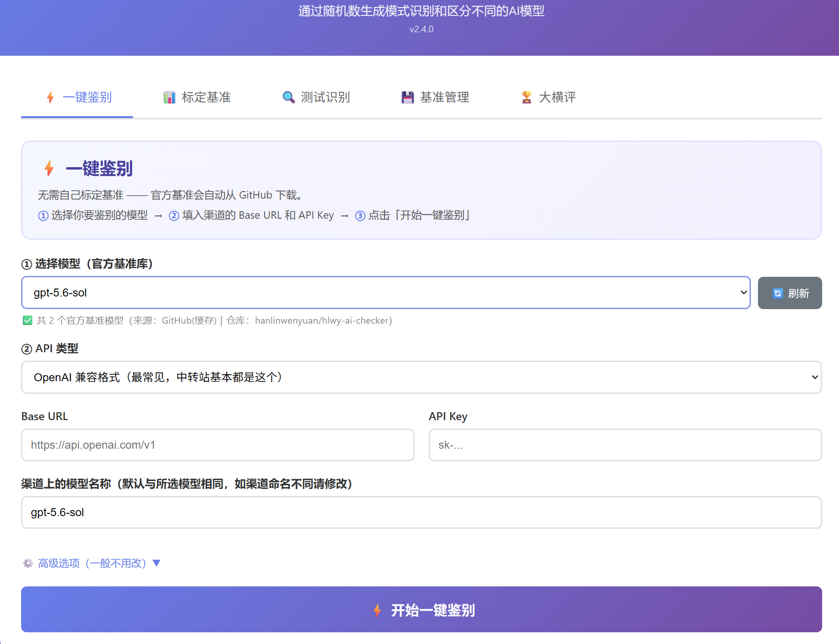This screenshot has height=644, width=839.
Task: Click step text ① 选择你要鉴别的模型
Action: pos(93,215)
